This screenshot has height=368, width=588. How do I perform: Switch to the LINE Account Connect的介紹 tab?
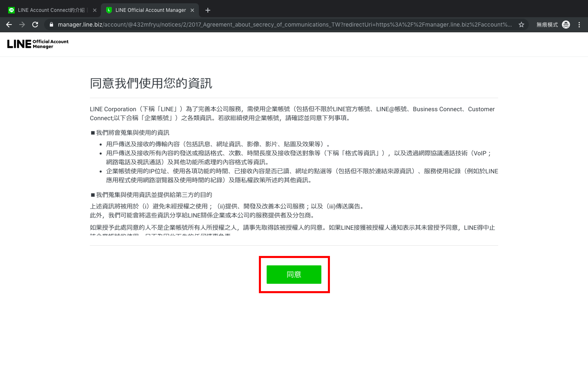[49, 10]
